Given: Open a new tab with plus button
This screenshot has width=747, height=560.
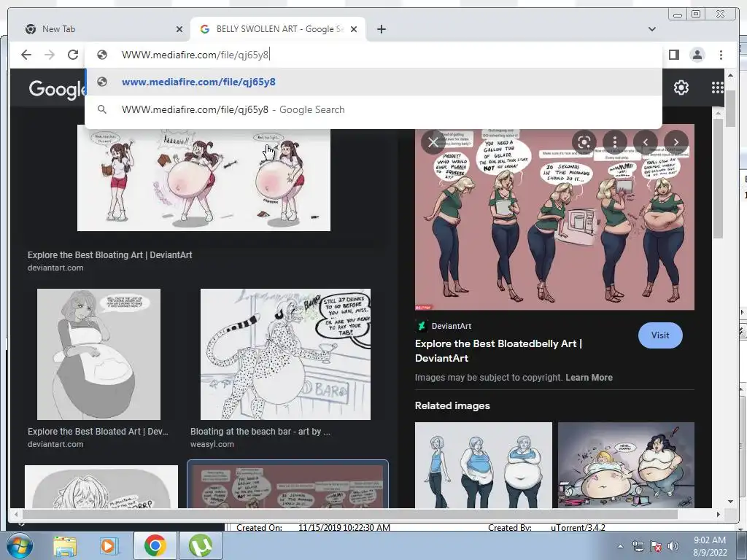Looking at the screenshot, I should point(381,29).
